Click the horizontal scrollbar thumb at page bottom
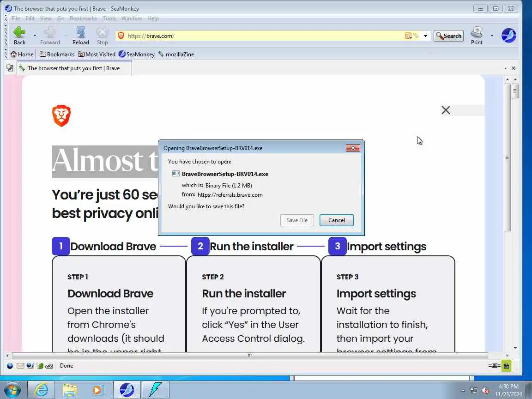The height and width of the screenshot is (399, 532). (x=250, y=356)
